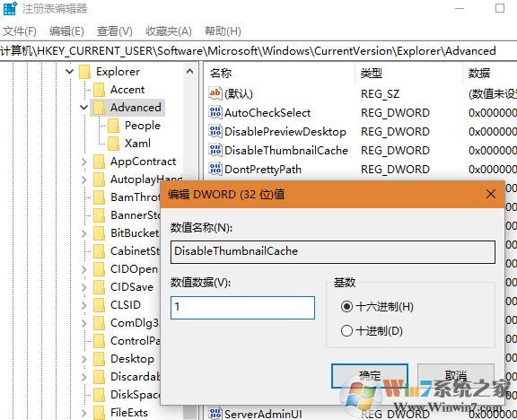Screen dimensions: 517x420
Task: Expand the CIDOpen tree node
Action: 84,269
